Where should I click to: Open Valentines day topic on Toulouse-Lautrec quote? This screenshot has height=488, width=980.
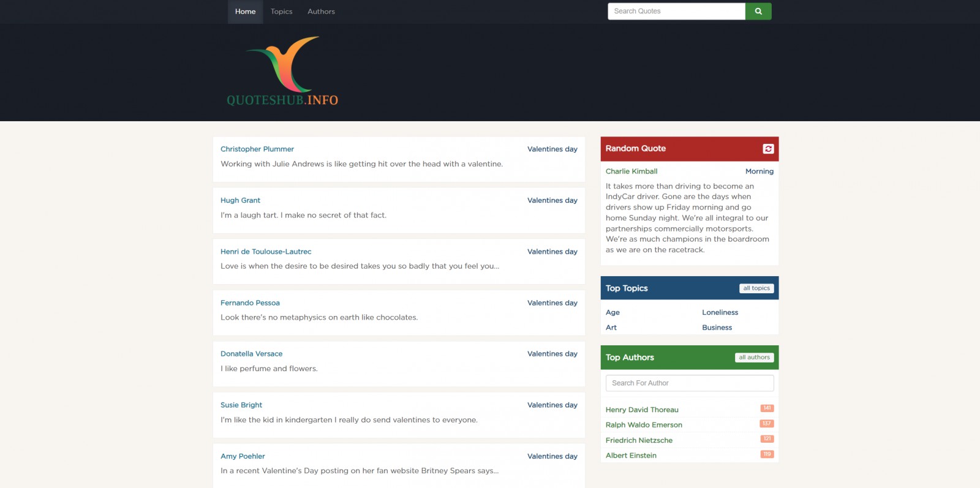click(x=552, y=252)
